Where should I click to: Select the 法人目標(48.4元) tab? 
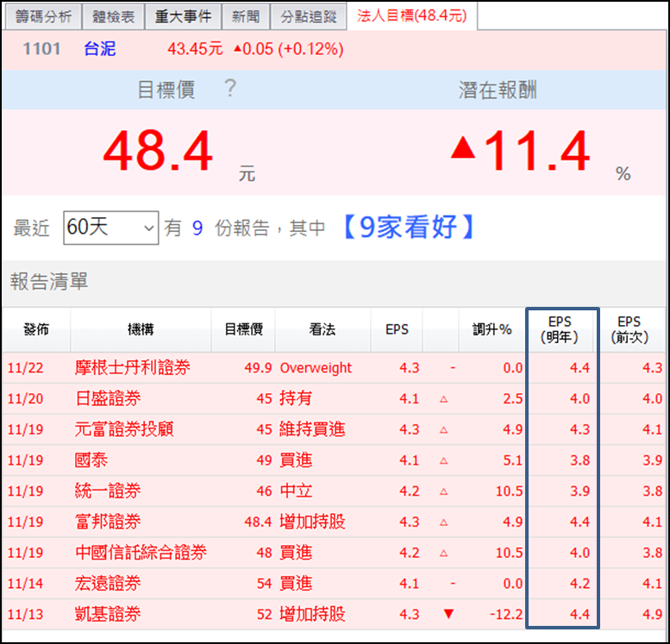coord(412,16)
